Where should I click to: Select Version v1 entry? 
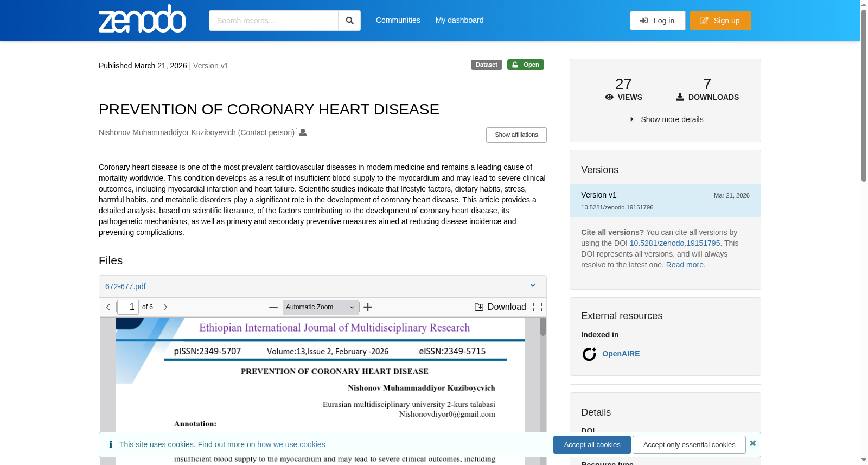tap(665, 201)
